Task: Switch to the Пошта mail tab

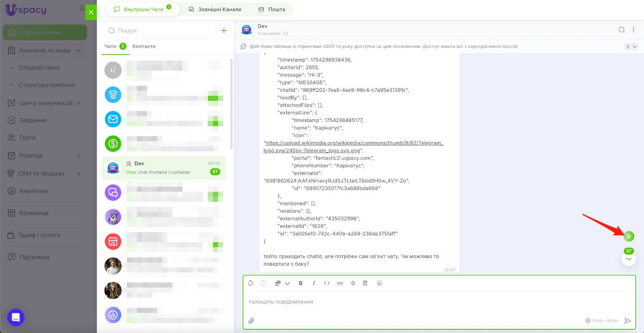Action: (272, 9)
